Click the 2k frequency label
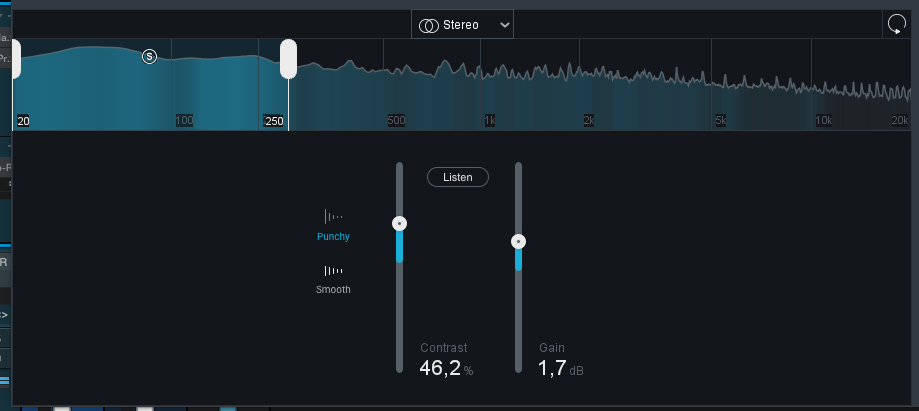The width and height of the screenshot is (919, 411). (589, 121)
